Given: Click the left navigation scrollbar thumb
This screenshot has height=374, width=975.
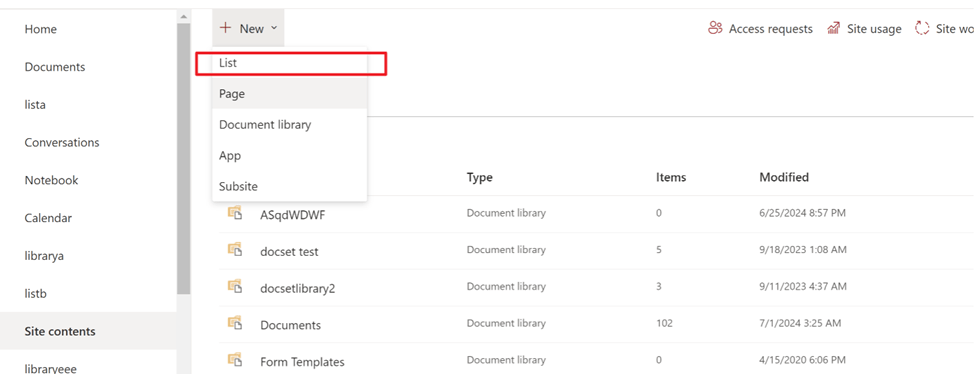Looking at the screenshot, I should [x=183, y=159].
